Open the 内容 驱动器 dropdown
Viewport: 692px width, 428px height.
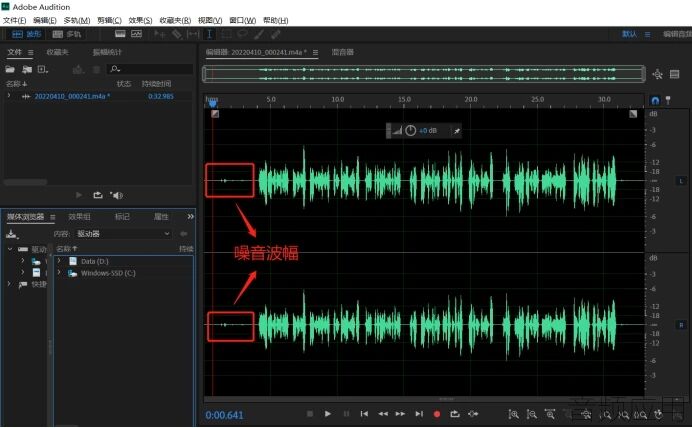coord(123,233)
